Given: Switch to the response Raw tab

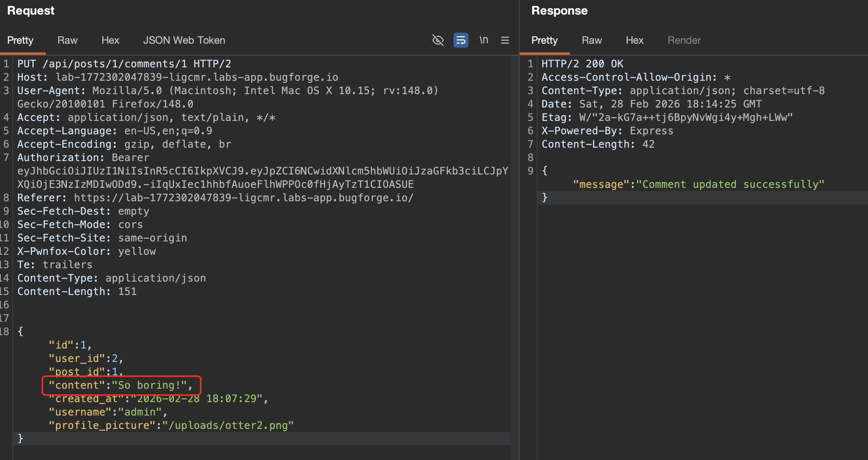Looking at the screenshot, I should (591, 40).
